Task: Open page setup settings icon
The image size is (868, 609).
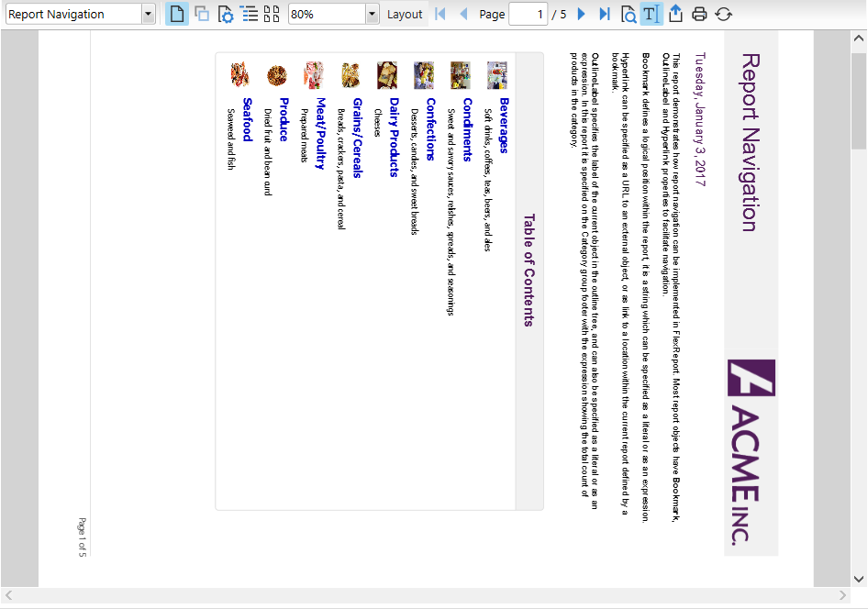Action: coord(226,14)
